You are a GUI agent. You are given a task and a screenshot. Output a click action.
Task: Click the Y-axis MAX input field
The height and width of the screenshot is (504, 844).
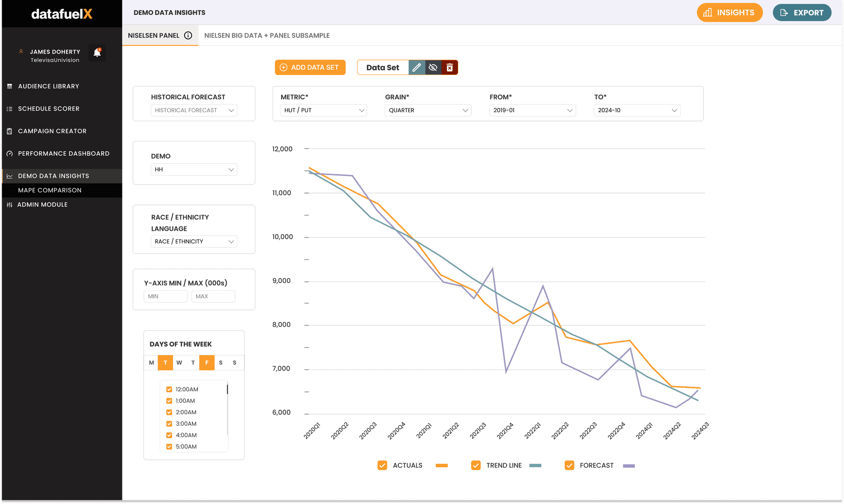(x=213, y=296)
